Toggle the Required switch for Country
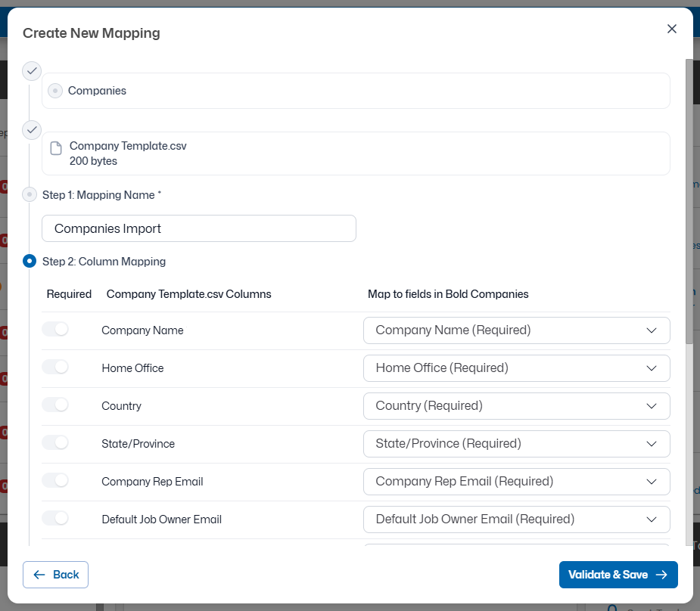 [55, 405]
